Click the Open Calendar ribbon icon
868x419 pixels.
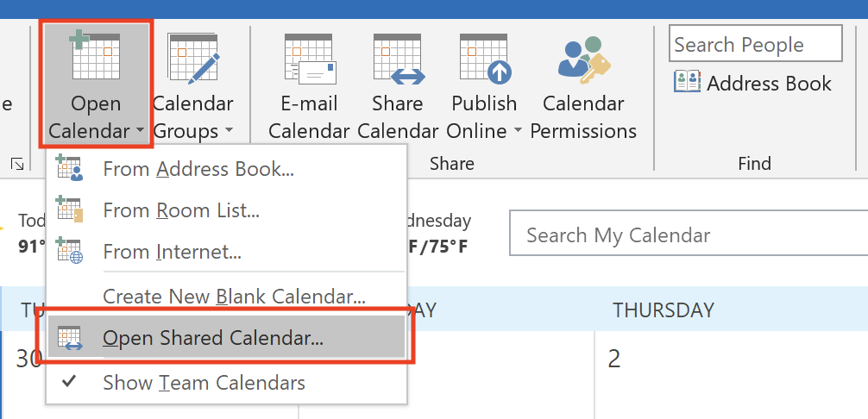click(x=95, y=57)
